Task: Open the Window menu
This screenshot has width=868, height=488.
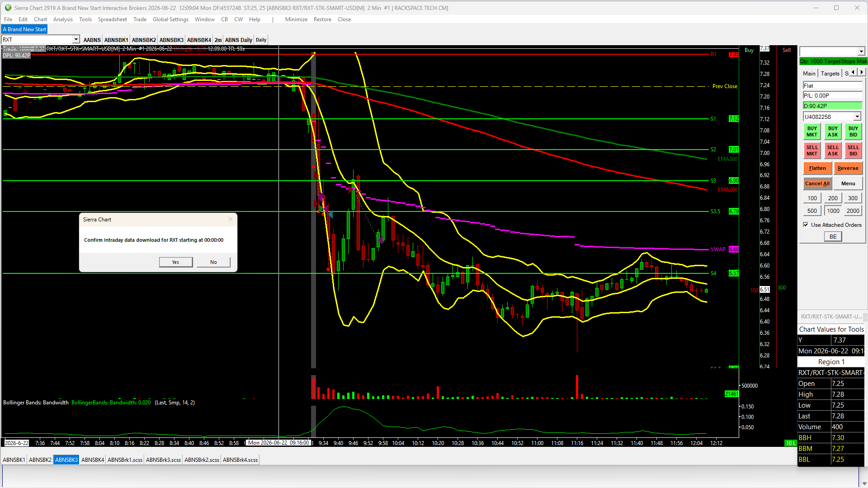Action: pyautogui.click(x=205, y=19)
